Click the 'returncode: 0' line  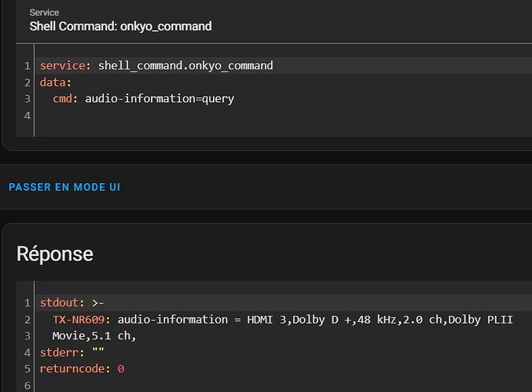(82, 368)
